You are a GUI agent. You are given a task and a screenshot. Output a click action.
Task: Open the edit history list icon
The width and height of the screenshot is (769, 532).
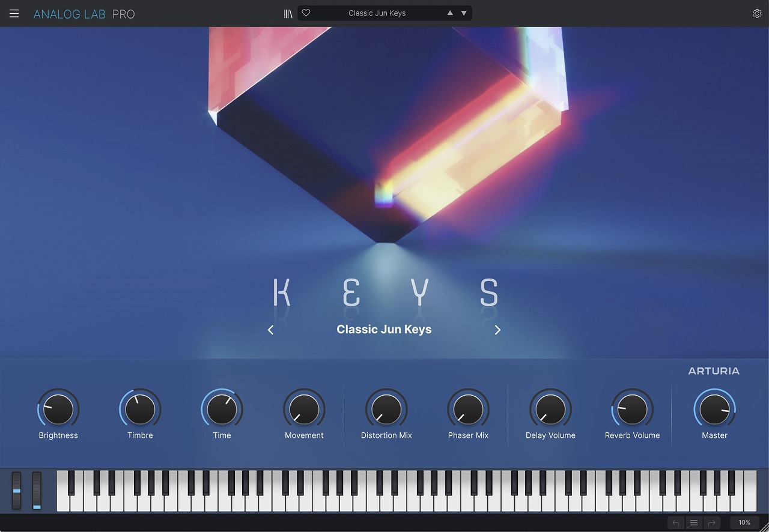click(693, 523)
